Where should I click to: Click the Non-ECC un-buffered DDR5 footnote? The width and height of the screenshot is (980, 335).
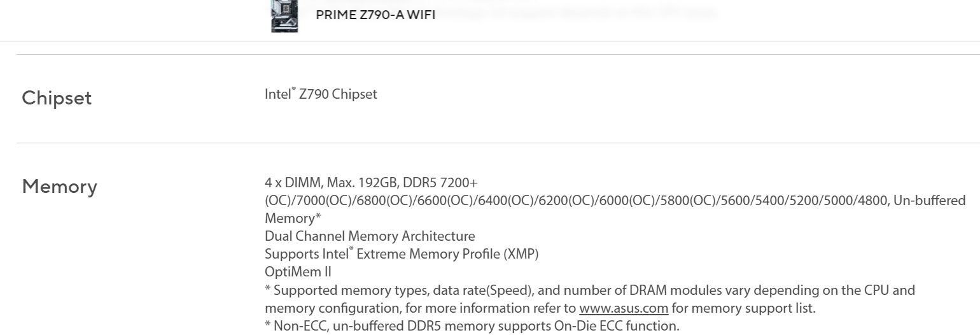[x=472, y=326]
